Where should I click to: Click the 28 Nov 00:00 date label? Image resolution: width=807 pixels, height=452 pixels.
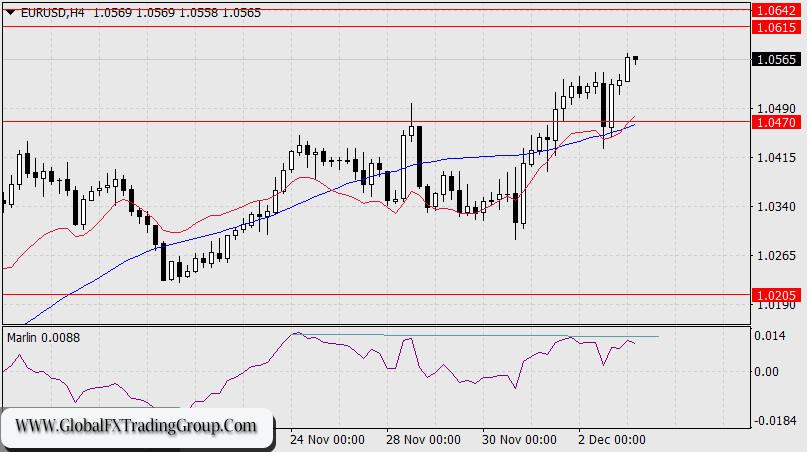(424, 440)
